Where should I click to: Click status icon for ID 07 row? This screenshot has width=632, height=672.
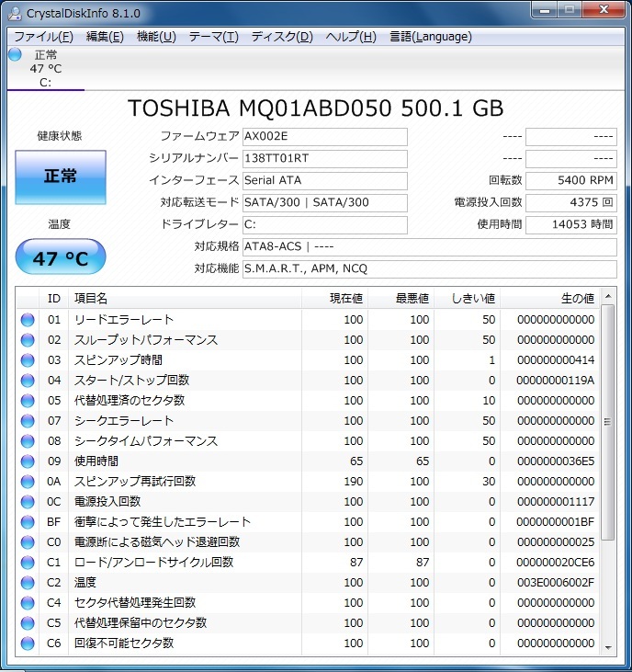click(28, 421)
